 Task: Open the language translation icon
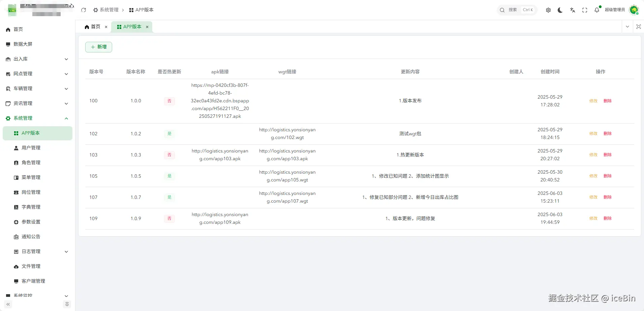[x=573, y=10]
